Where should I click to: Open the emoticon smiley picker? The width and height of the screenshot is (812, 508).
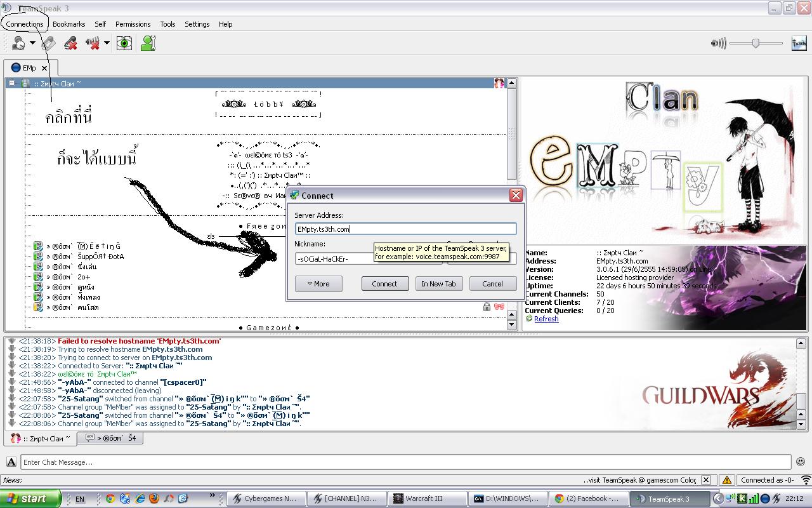click(801, 462)
